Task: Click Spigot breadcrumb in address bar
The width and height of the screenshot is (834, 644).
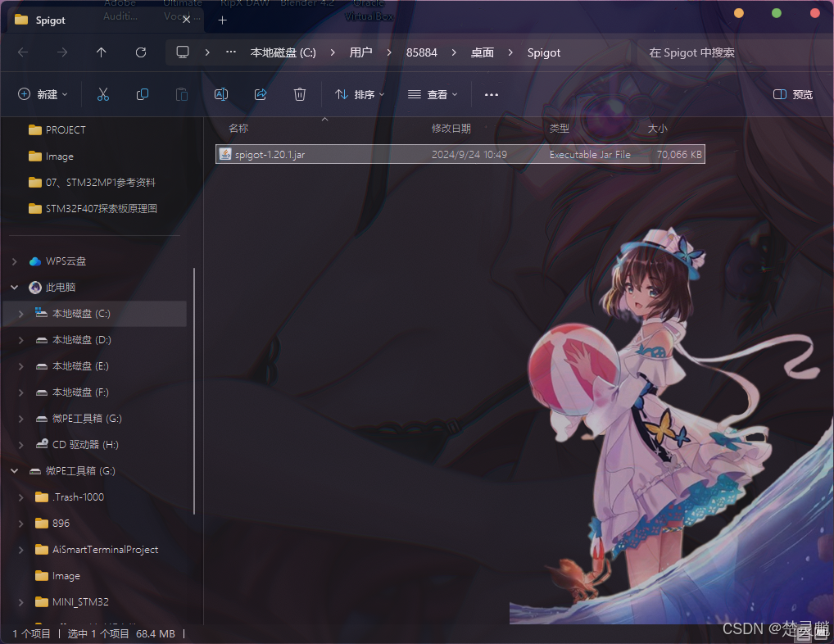Action: (544, 52)
